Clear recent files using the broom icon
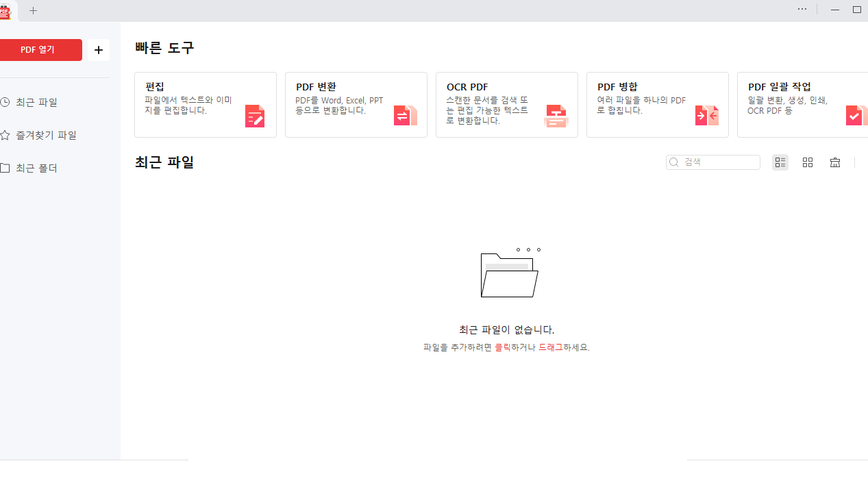 [x=834, y=162]
